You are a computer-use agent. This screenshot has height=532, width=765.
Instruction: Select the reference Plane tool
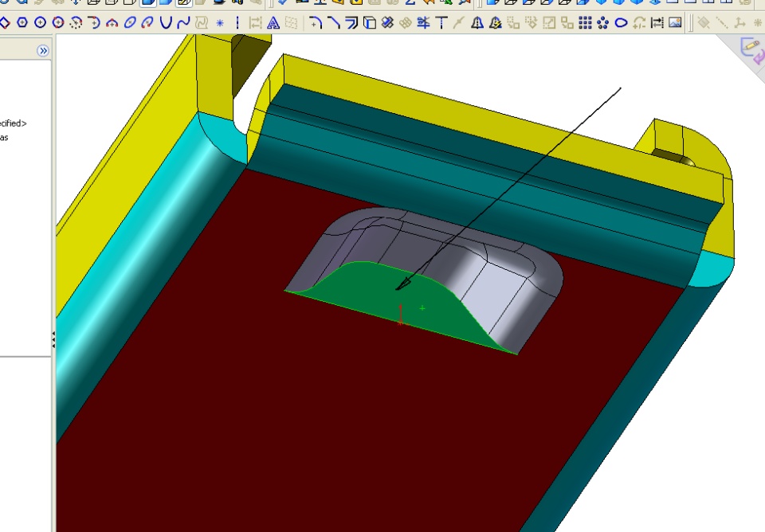704,22
